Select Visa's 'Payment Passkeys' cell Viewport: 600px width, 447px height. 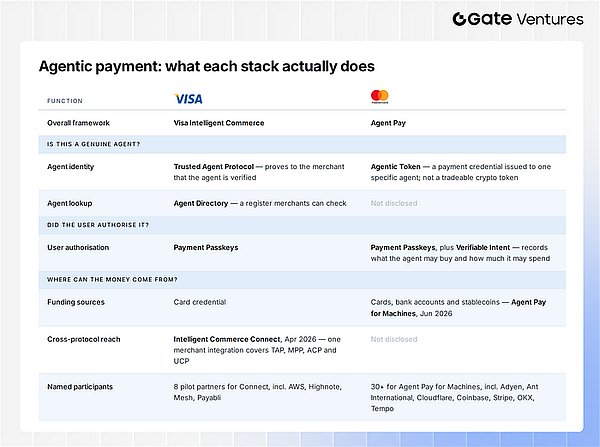tap(206, 247)
